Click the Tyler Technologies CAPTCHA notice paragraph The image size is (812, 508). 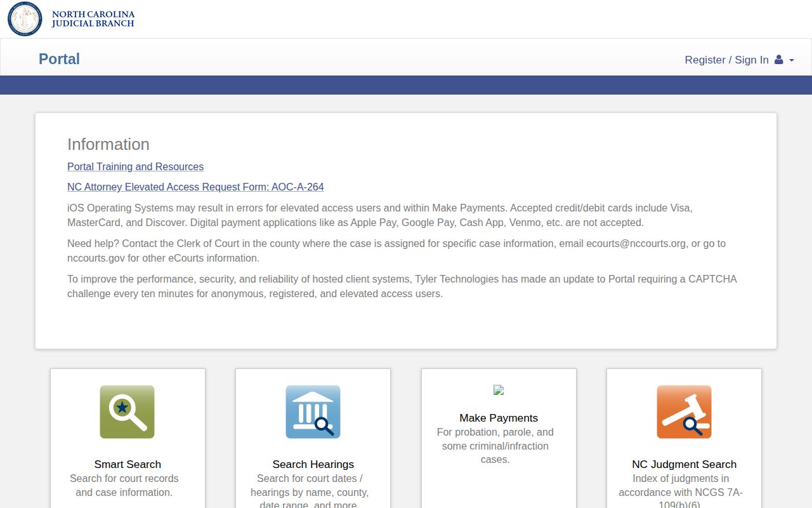coord(402,286)
